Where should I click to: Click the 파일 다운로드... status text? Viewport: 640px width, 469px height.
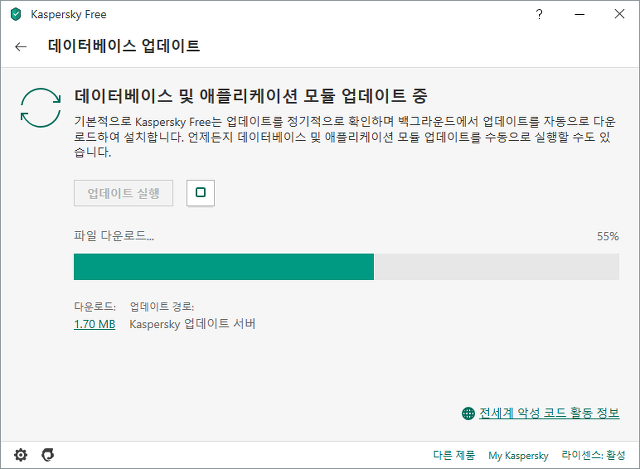click(x=114, y=236)
